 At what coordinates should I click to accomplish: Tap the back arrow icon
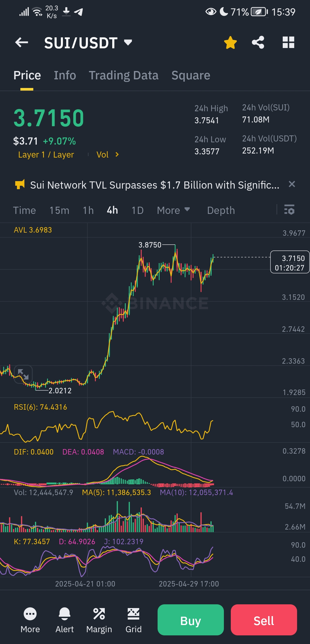point(22,43)
